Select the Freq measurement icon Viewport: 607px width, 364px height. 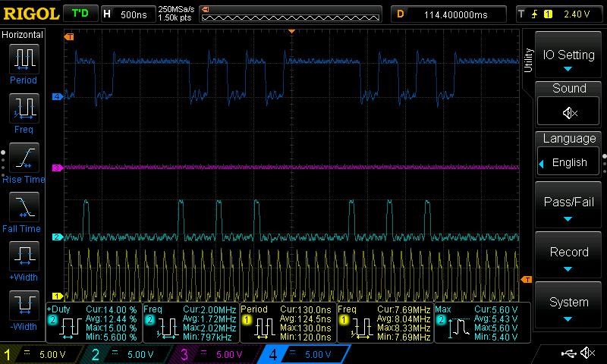click(24, 108)
